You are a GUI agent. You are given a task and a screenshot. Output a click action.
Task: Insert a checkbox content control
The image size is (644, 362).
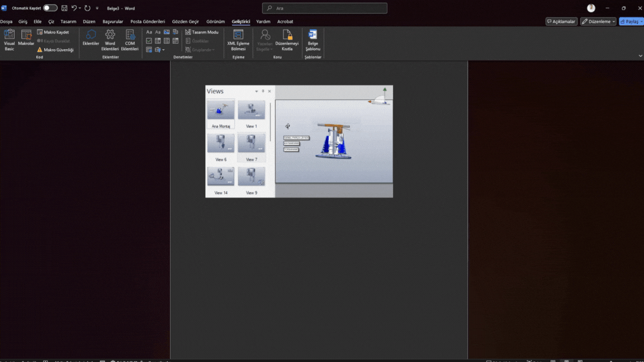(x=149, y=41)
